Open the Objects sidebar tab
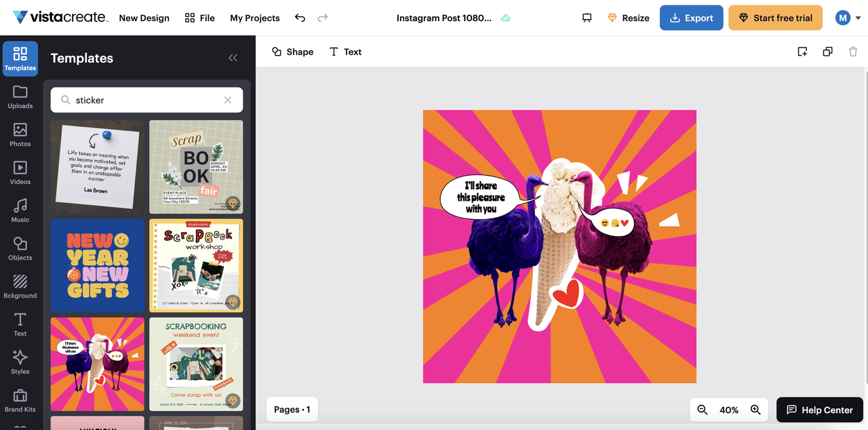The height and width of the screenshot is (430, 868). [20, 248]
